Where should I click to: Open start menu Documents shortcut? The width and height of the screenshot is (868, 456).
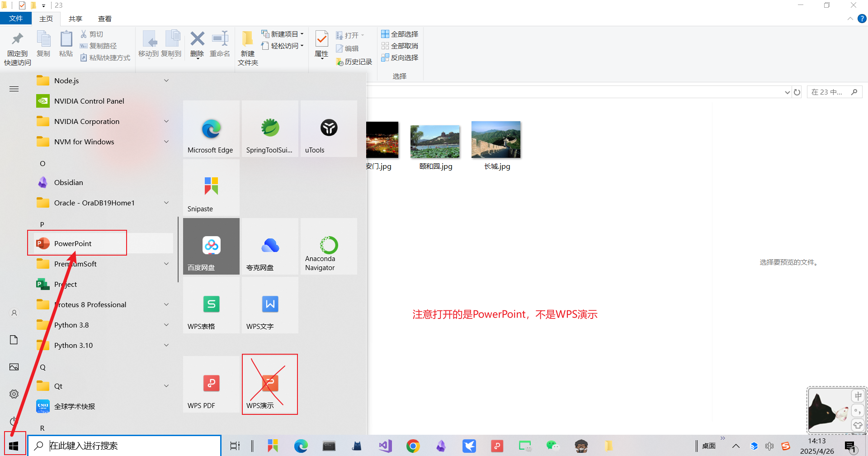tap(14, 340)
